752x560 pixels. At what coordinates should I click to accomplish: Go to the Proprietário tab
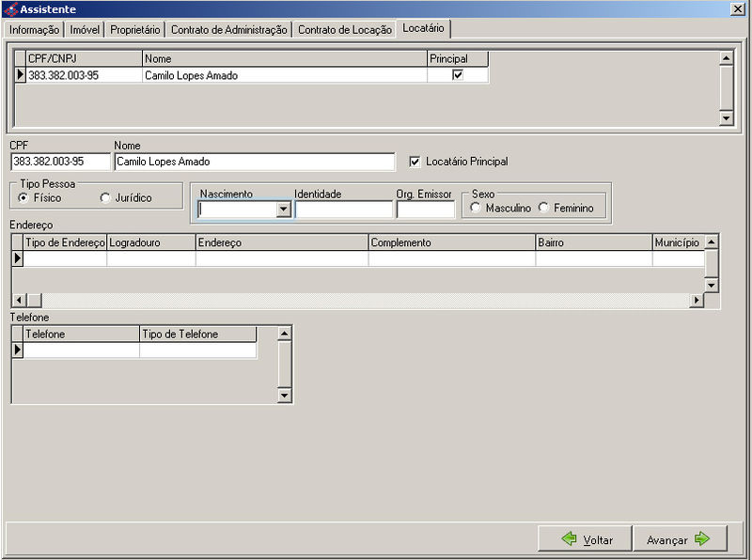[x=134, y=30]
